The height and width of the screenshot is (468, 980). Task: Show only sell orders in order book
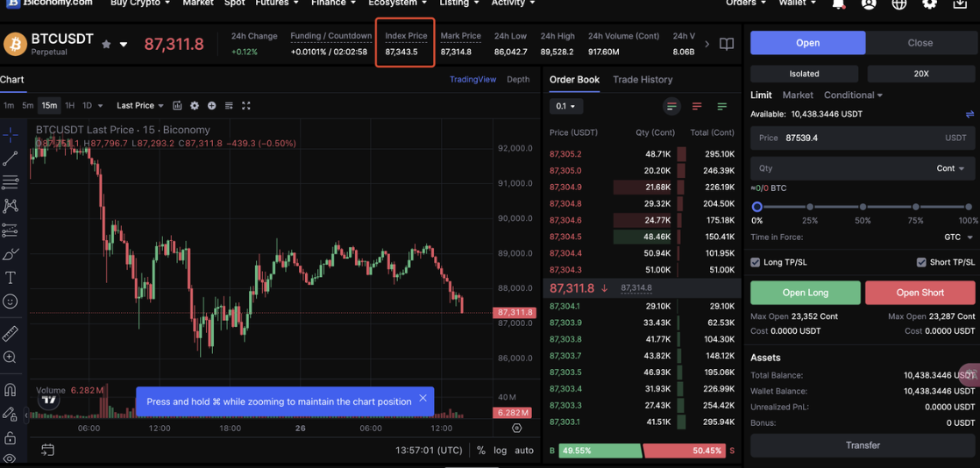pyautogui.click(x=697, y=107)
